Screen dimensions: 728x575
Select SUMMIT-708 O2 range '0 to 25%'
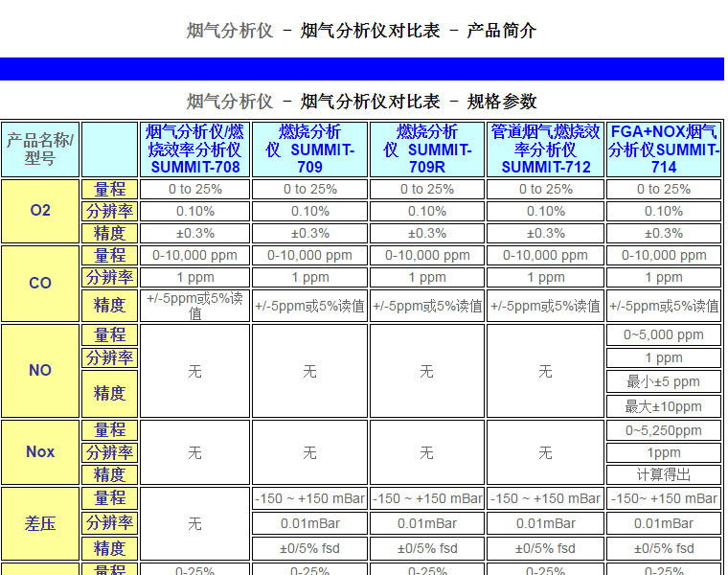pos(195,190)
